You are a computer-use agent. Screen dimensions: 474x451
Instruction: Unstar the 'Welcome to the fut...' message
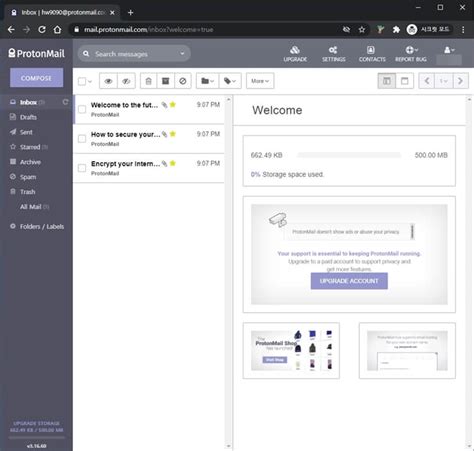(173, 105)
